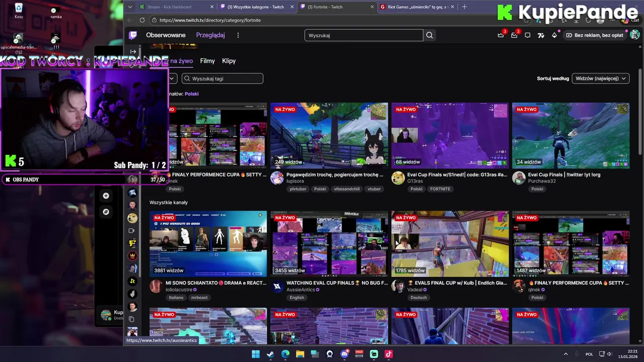Open sort dropdown Widzów (najwięcej)
This screenshot has height=362, width=644.
600,78
